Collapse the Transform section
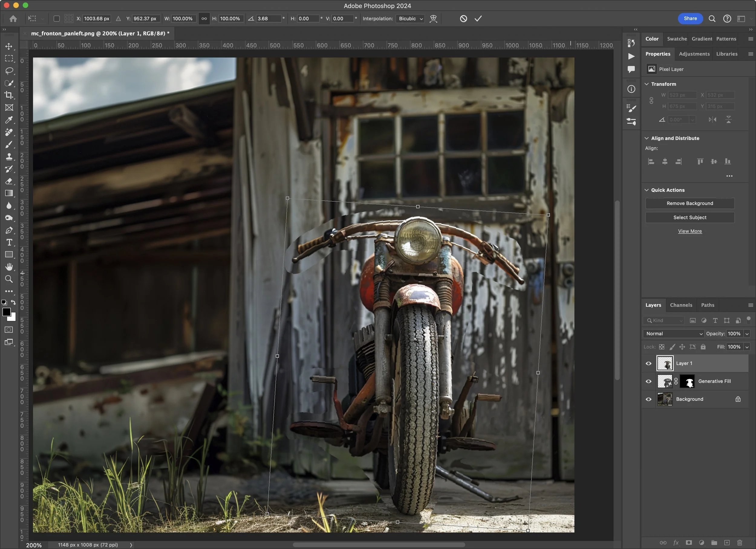756x549 pixels. pyautogui.click(x=646, y=84)
